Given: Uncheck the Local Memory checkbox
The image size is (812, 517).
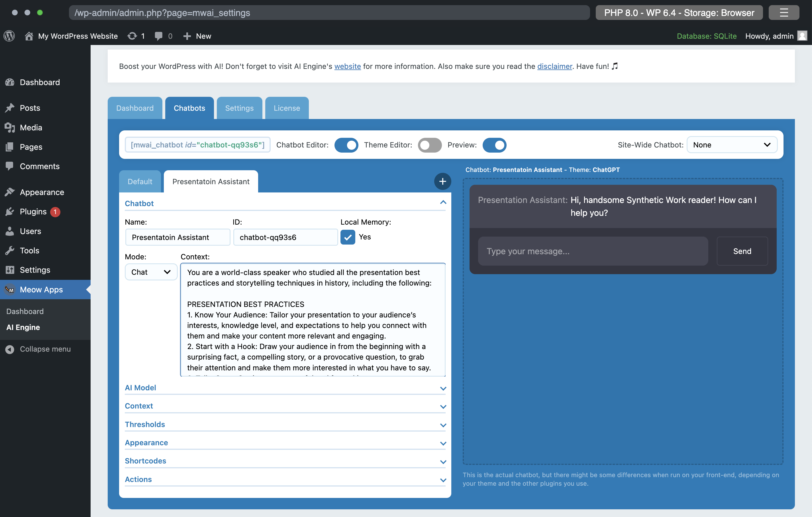Looking at the screenshot, I should coord(348,237).
